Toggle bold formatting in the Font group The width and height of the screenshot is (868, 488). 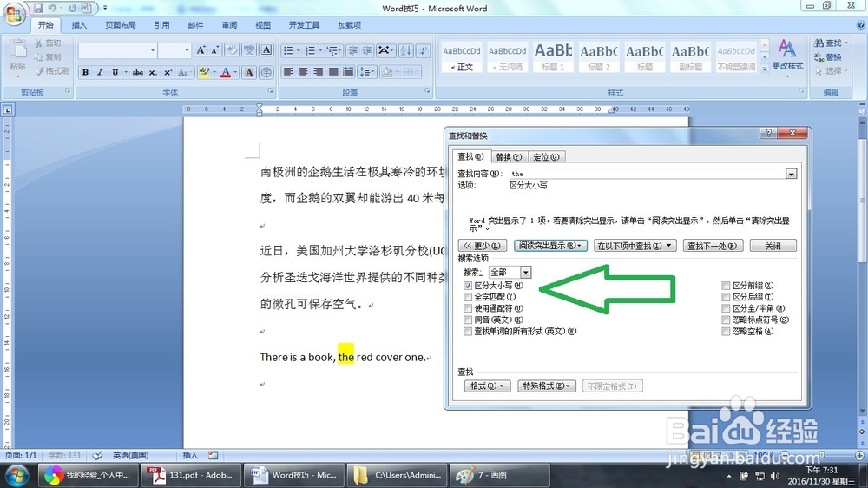tap(85, 72)
